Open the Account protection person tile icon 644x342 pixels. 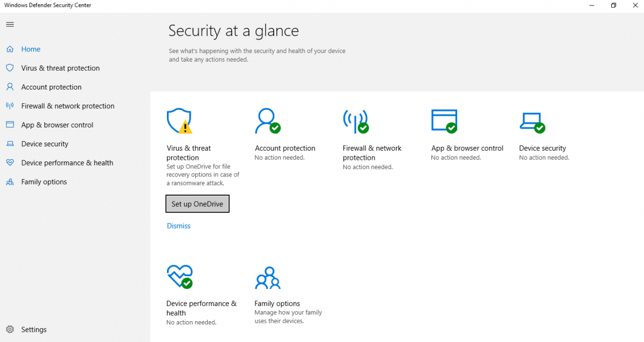[x=267, y=121]
